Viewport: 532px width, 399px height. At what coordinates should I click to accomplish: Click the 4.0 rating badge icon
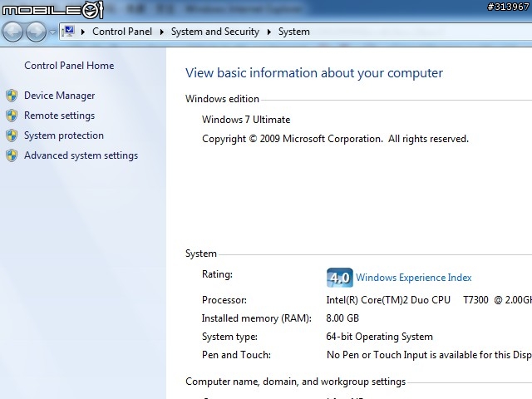pos(340,278)
